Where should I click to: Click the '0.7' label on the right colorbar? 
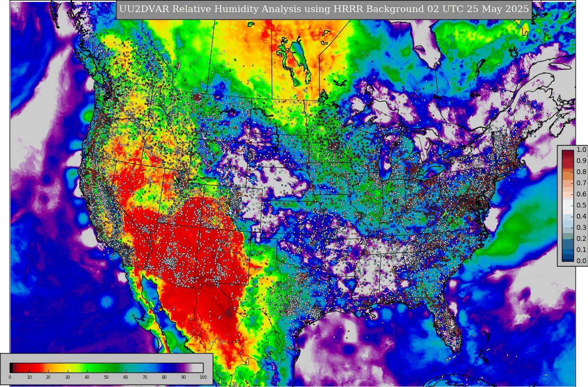click(x=581, y=183)
